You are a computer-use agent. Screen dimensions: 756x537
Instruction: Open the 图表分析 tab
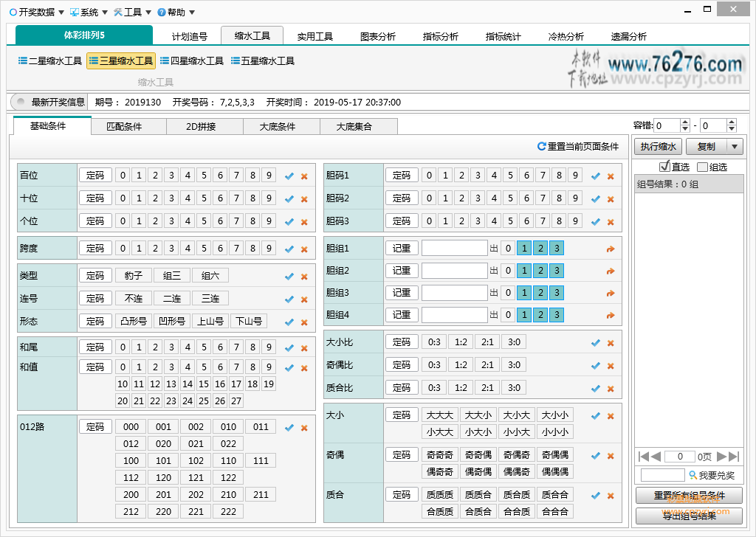[378, 36]
